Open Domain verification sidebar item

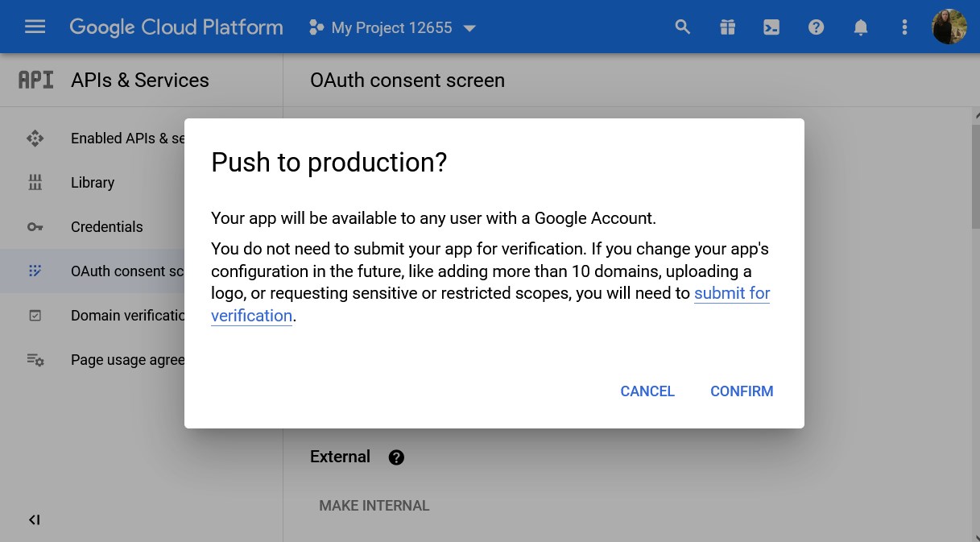pyautogui.click(x=92, y=316)
